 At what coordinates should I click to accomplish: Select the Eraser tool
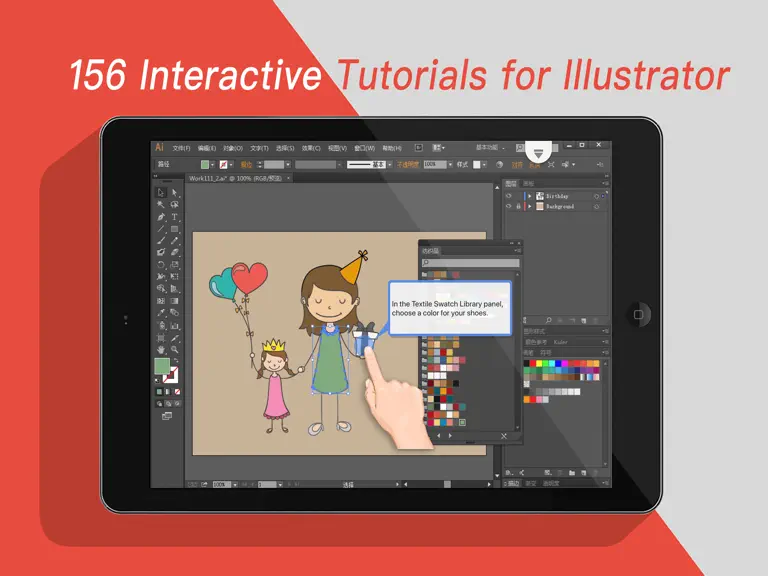[x=174, y=252]
